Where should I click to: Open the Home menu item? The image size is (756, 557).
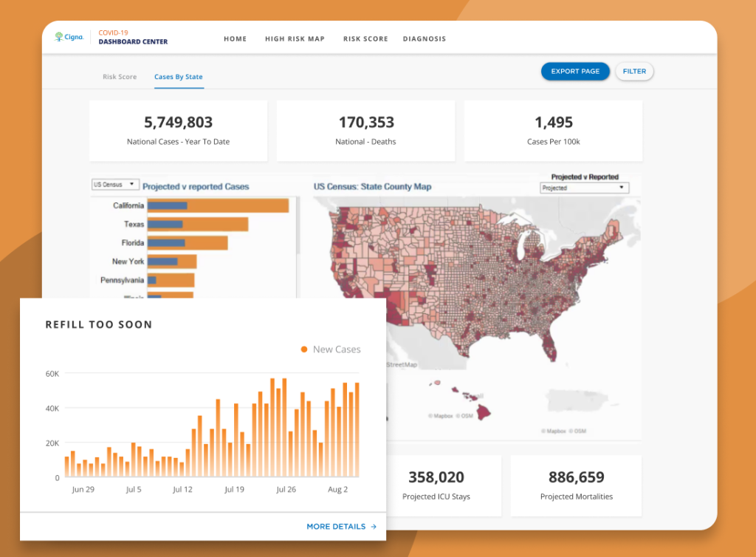tap(236, 38)
